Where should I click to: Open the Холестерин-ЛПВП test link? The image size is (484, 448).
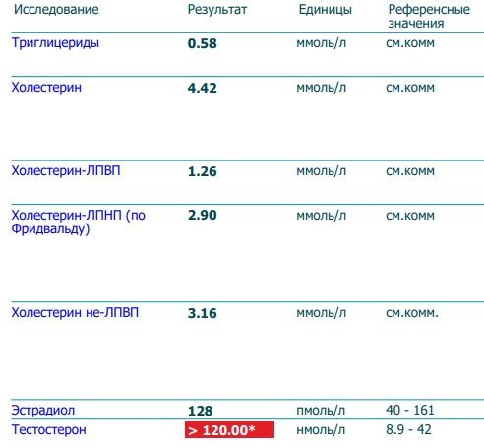pyautogui.click(x=66, y=171)
